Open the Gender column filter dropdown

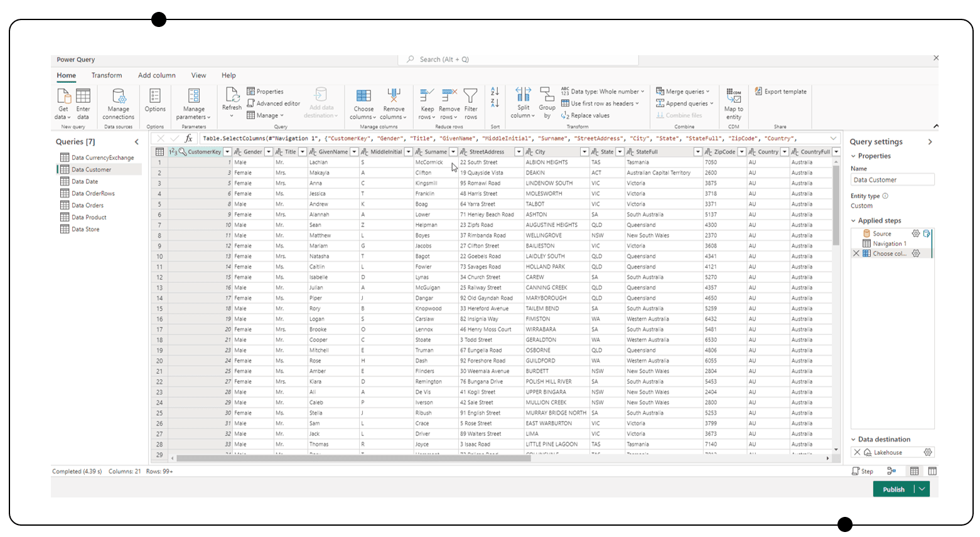click(x=269, y=151)
